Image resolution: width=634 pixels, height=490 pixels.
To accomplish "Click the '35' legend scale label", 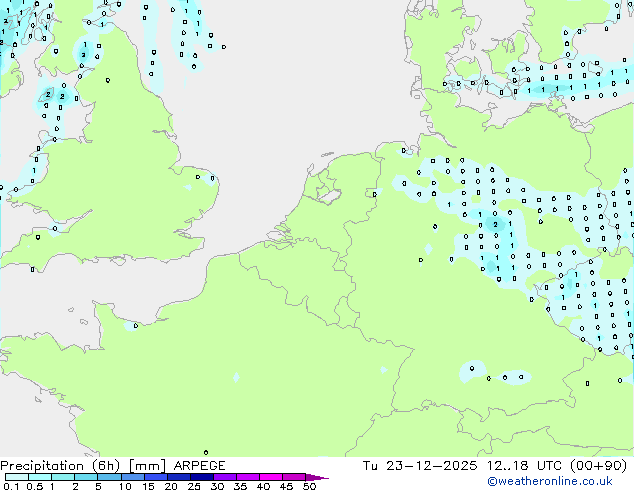I will pos(240,486).
